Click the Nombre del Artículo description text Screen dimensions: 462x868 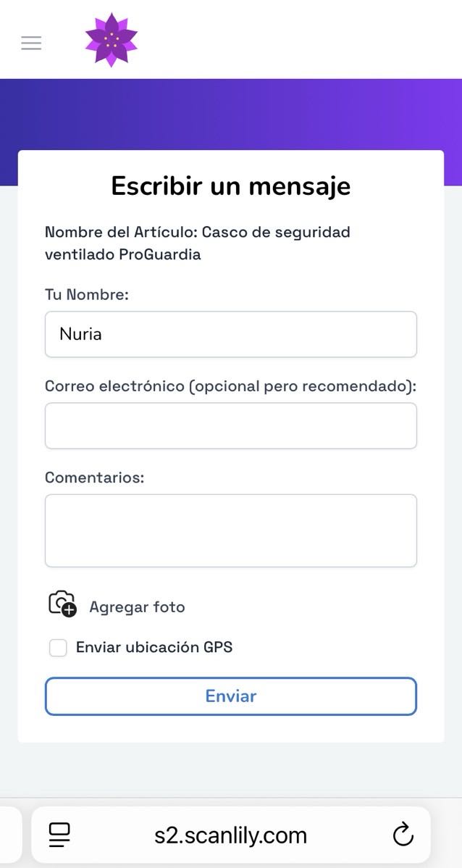[197, 243]
